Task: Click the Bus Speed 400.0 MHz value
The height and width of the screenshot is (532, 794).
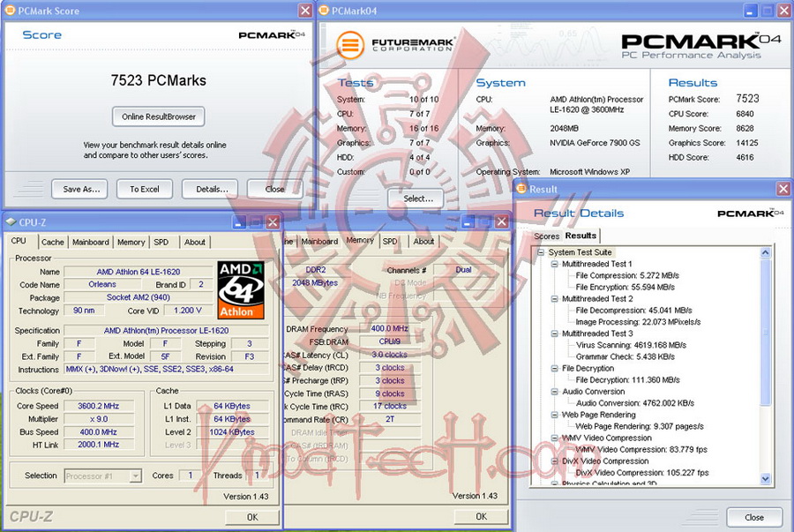Action: (x=98, y=432)
